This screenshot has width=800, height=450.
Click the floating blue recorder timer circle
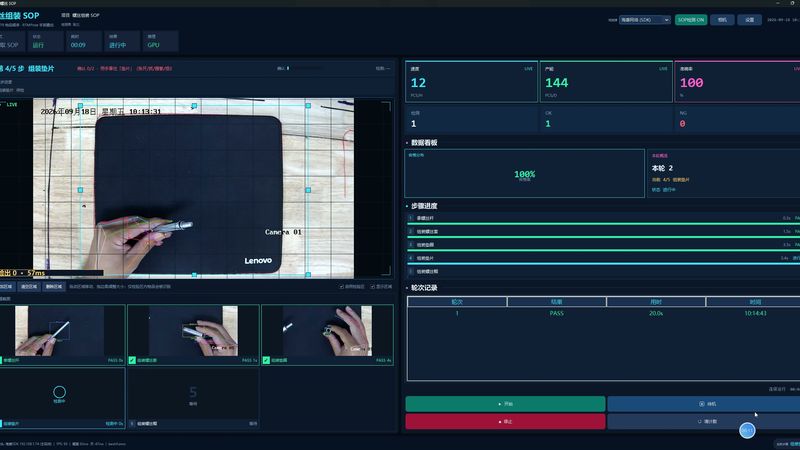(x=747, y=431)
